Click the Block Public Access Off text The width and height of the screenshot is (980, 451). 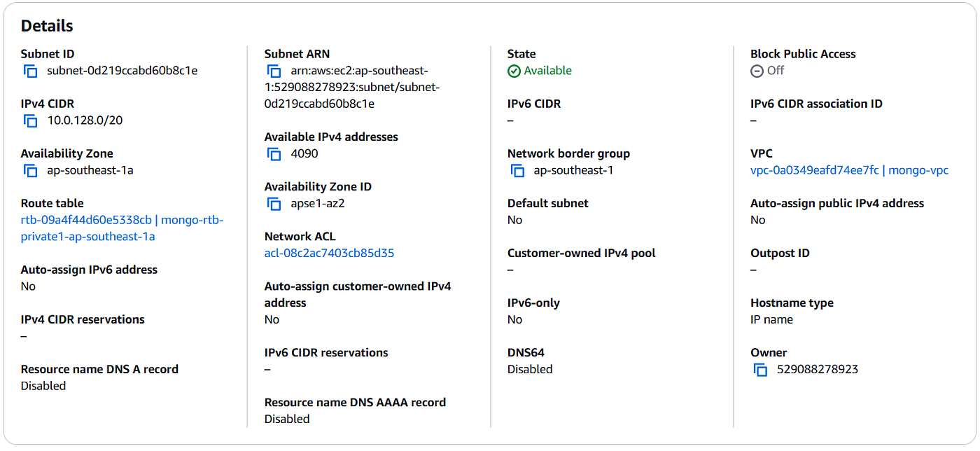(776, 71)
